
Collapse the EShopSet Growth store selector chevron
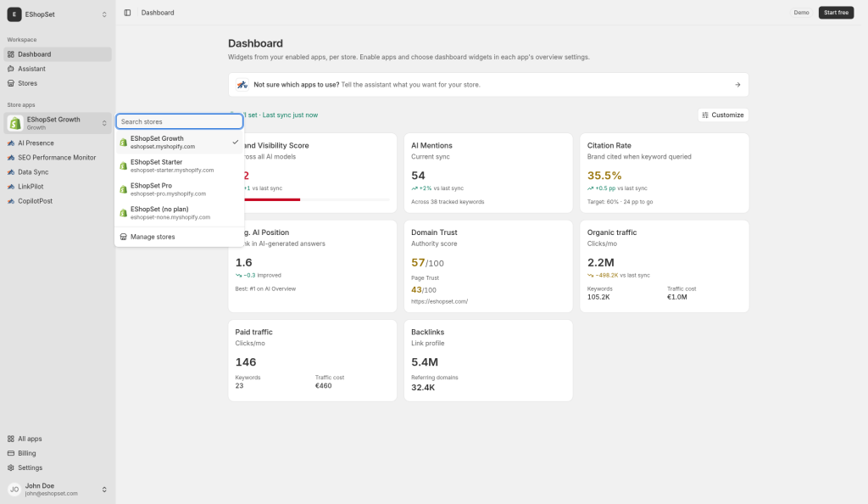coord(104,123)
